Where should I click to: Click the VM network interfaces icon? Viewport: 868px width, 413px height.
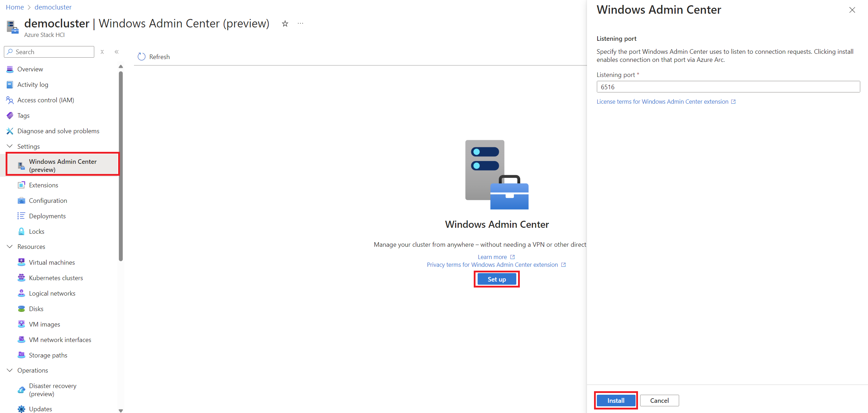21,340
